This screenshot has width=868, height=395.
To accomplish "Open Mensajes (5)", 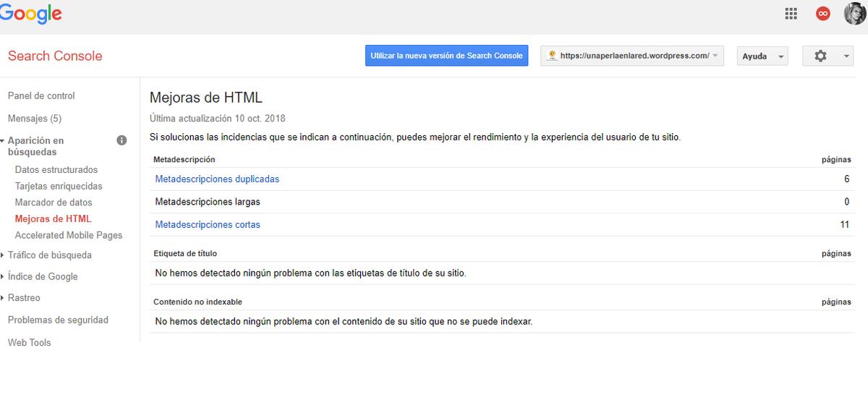I will [35, 118].
